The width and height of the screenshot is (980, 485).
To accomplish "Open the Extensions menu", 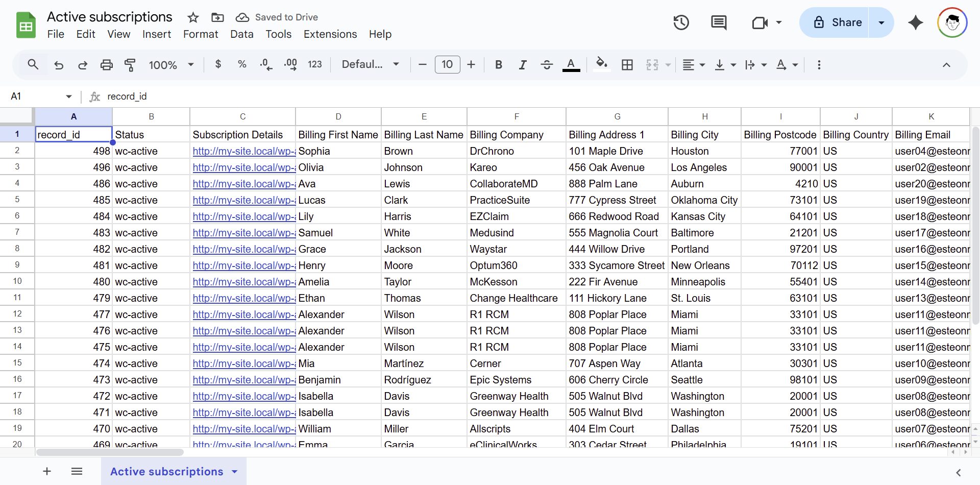I will [x=330, y=34].
